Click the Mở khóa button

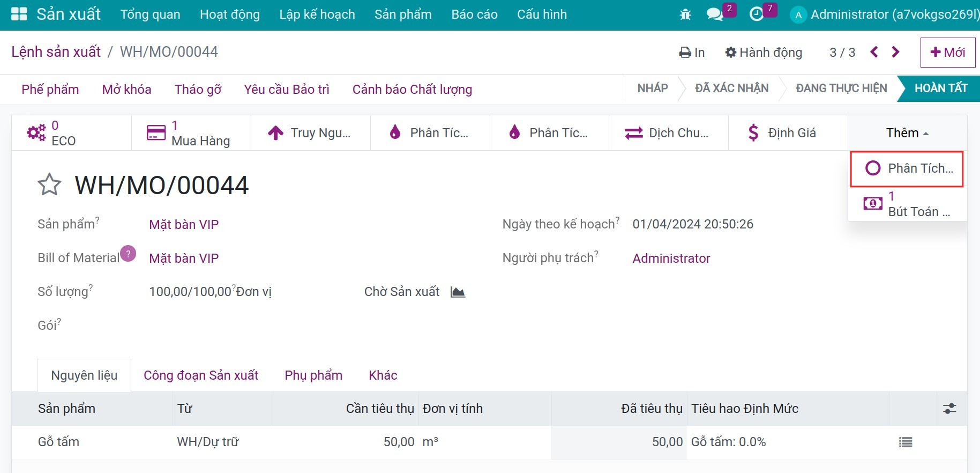127,90
